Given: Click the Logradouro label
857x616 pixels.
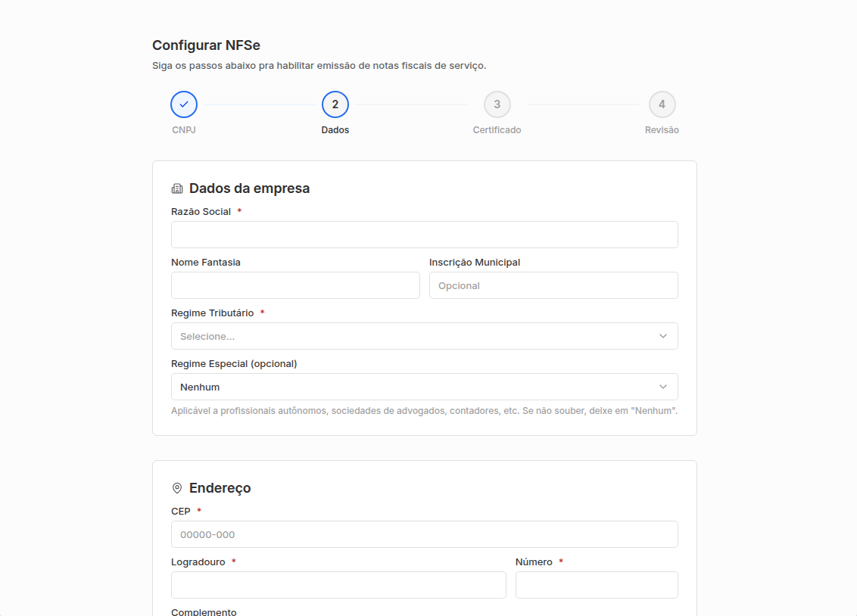Looking at the screenshot, I should pyautogui.click(x=198, y=562).
